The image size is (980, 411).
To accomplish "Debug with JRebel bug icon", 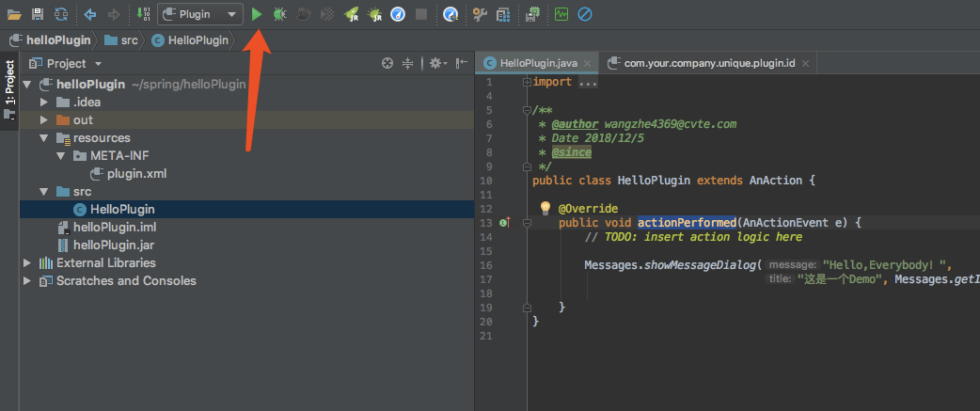I will click(374, 14).
